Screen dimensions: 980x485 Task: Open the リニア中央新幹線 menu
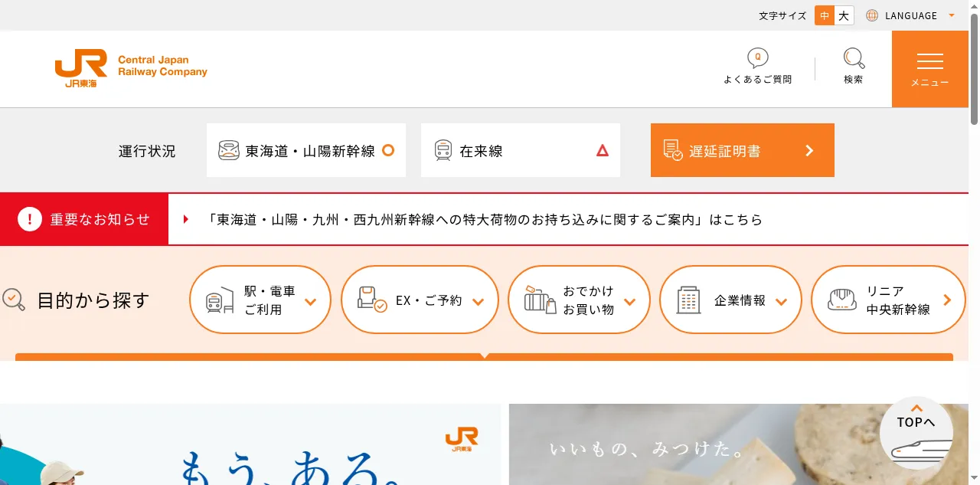pyautogui.click(x=888, y=300)
